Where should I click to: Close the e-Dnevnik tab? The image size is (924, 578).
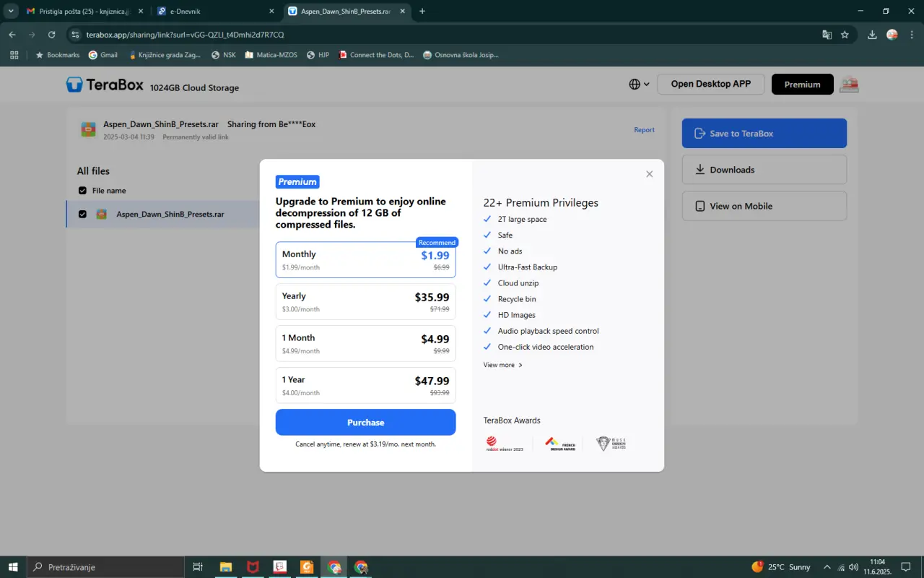[x=271, y=12]
